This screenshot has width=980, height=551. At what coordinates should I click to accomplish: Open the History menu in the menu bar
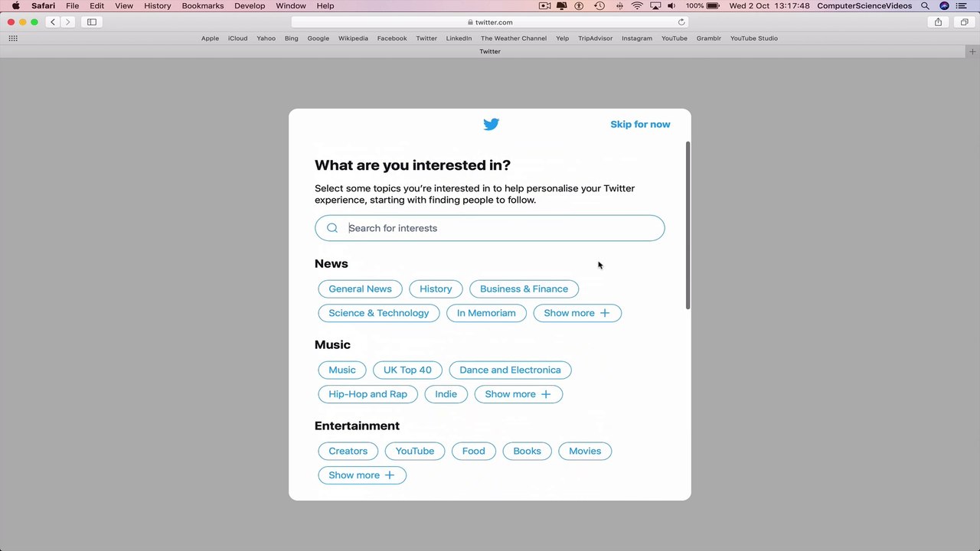point(158,6)
